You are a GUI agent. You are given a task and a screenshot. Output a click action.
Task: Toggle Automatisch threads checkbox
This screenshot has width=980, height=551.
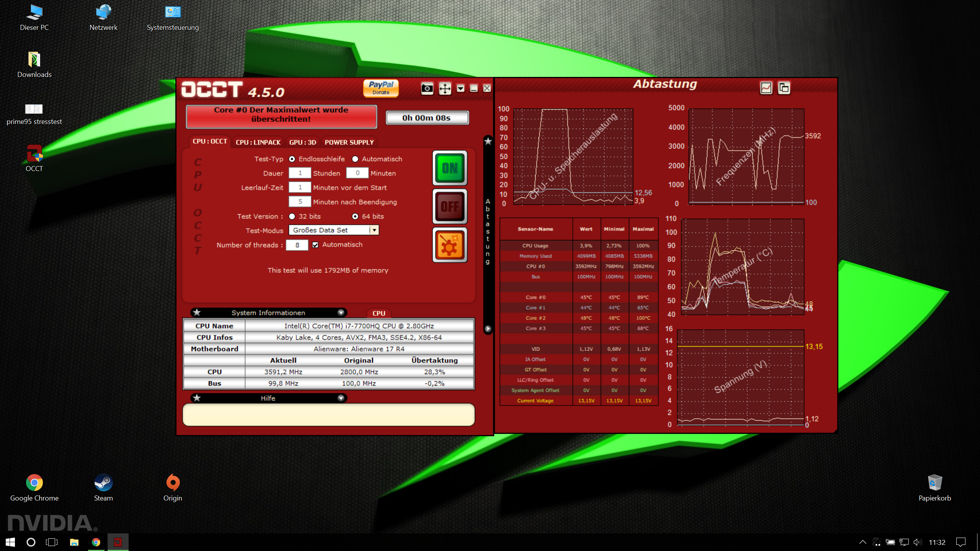click(x=315, y=245)
